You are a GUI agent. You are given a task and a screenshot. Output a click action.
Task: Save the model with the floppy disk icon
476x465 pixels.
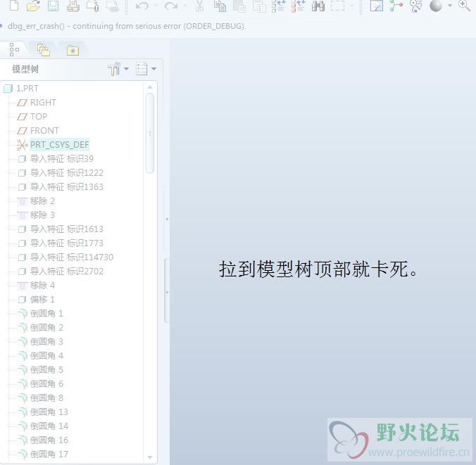pyautogui.click(x=53, y=6)
